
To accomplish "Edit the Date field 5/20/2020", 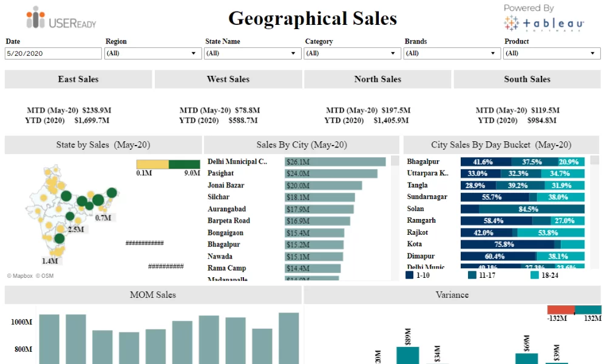I will (53, 53).
